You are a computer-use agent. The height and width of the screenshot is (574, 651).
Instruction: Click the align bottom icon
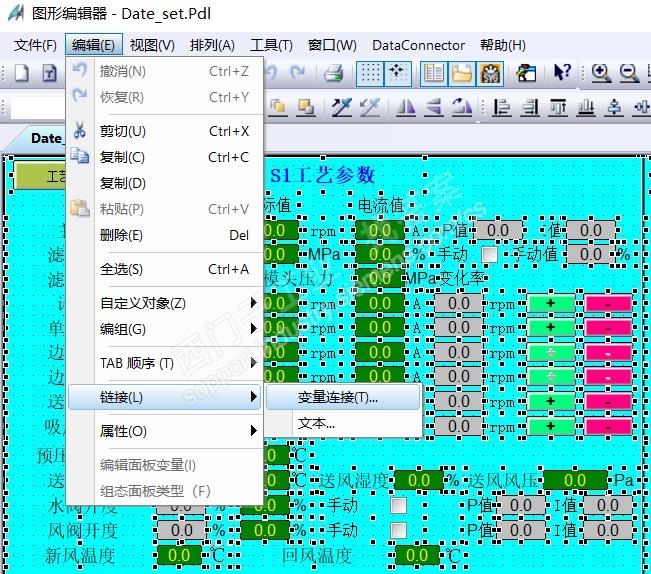click(x=586, y=107)
